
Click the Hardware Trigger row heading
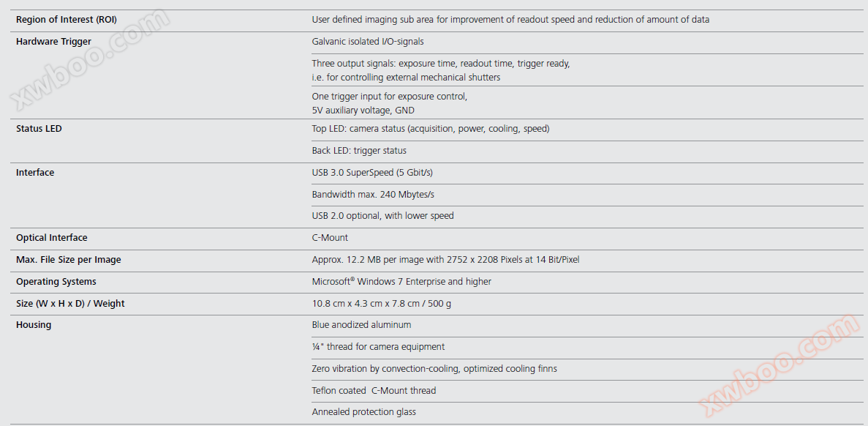[x=53, y=42]
